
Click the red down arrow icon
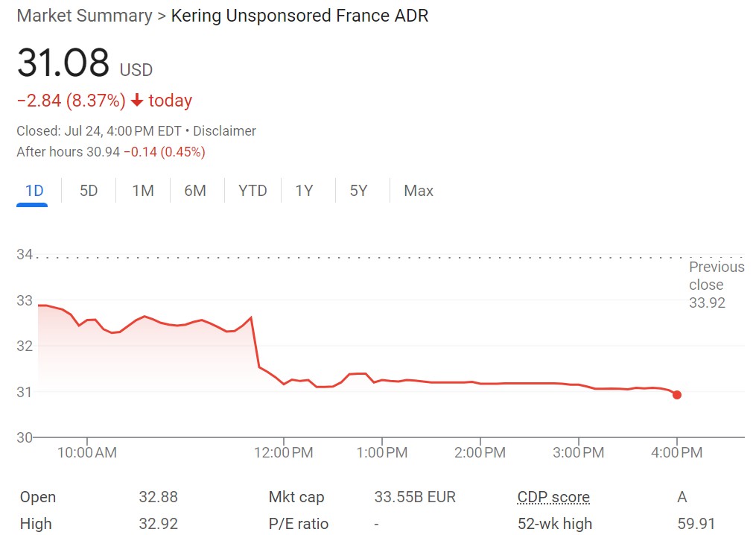(136, 101)
